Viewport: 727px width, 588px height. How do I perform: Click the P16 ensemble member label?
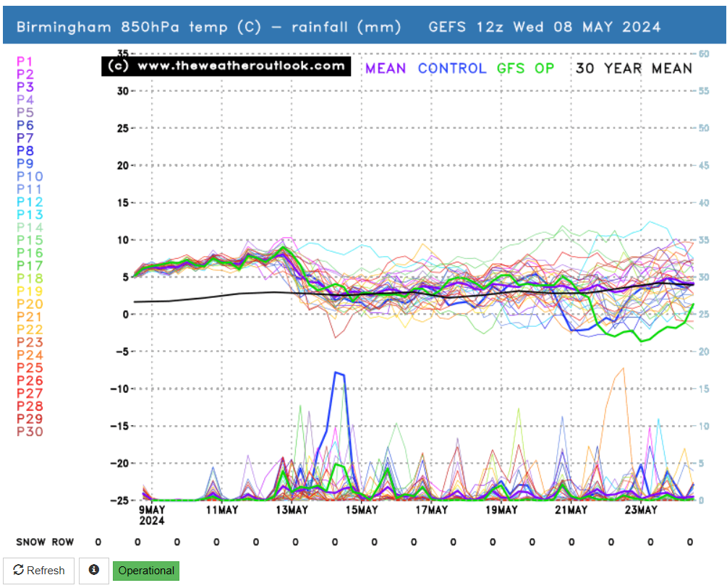click(x=30, y=252)
